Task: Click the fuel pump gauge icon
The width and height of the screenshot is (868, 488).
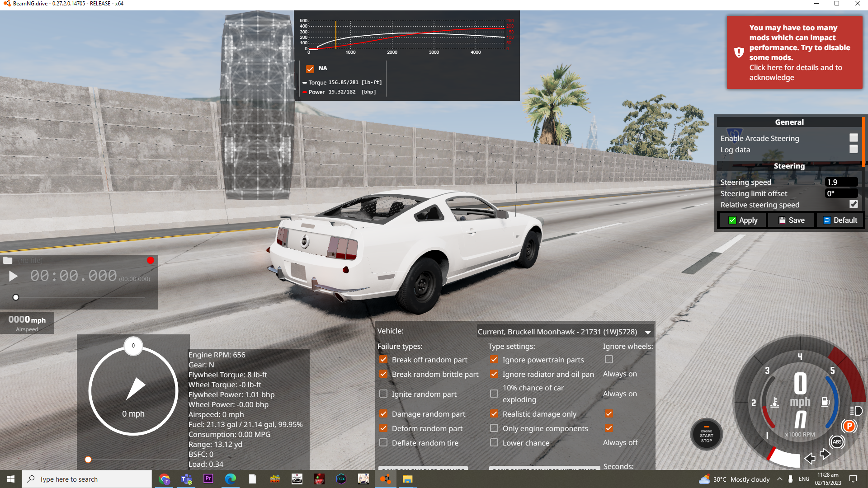Action: tap(826, 402)
